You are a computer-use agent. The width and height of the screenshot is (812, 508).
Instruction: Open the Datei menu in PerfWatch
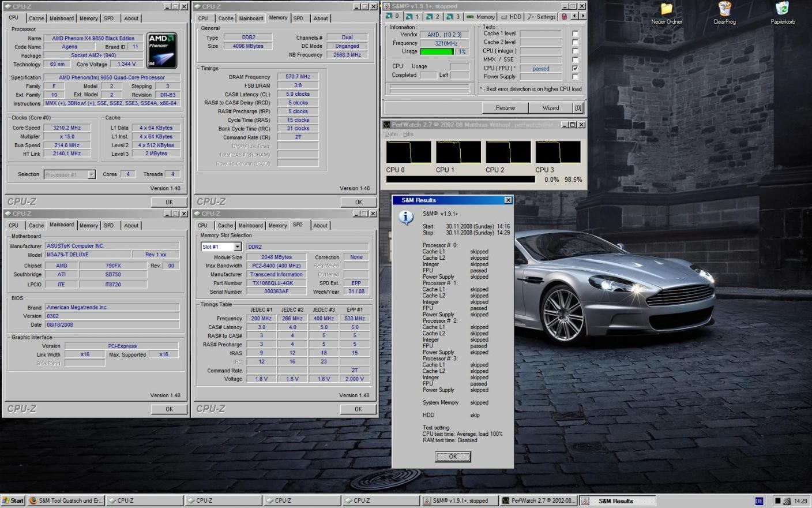[392, 134]
